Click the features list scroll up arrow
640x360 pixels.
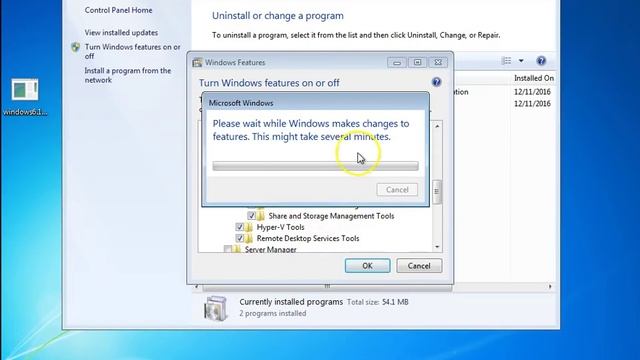click(x=437, y=126)
